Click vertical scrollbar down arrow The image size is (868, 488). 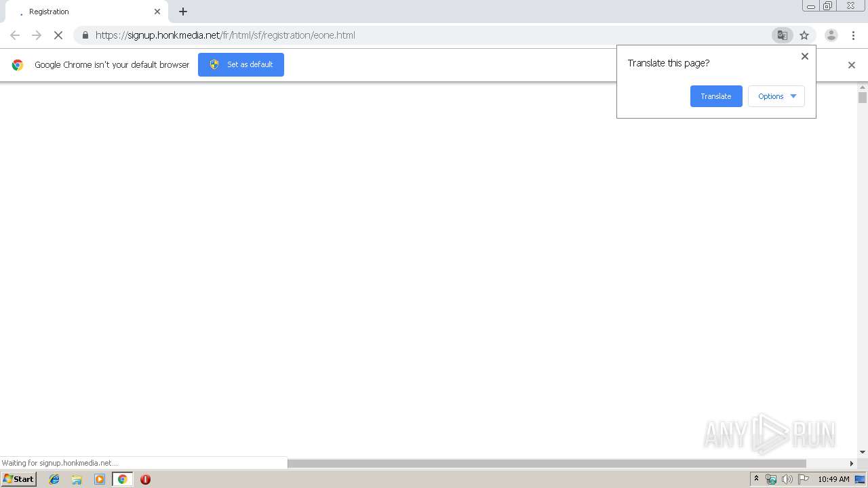pos(863,452)
